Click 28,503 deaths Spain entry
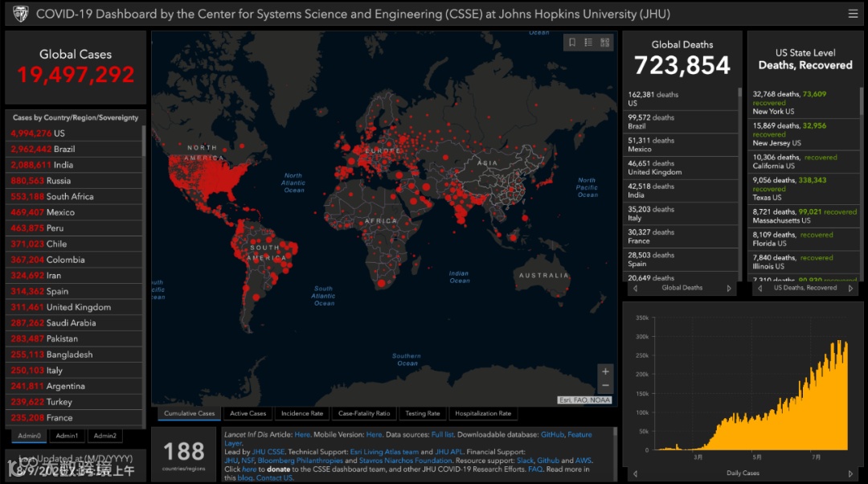The width and height of the screenshot is (868, 484). [x=681, y=260]
